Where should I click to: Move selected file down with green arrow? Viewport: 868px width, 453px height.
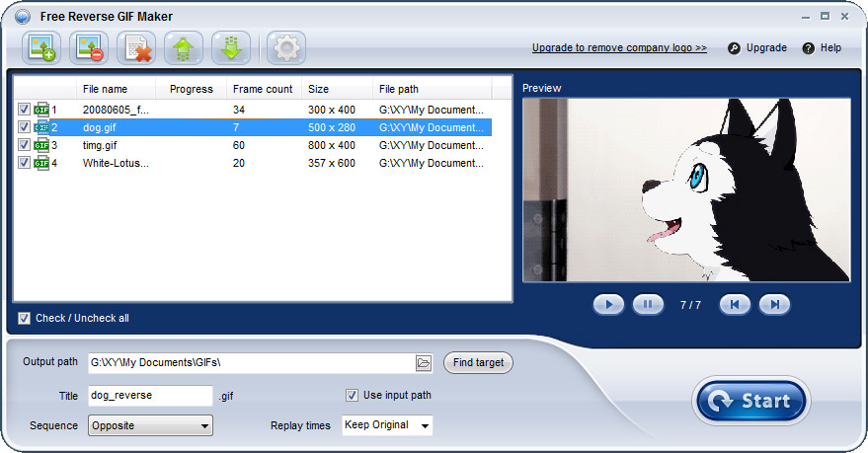(x=231, y=47)
